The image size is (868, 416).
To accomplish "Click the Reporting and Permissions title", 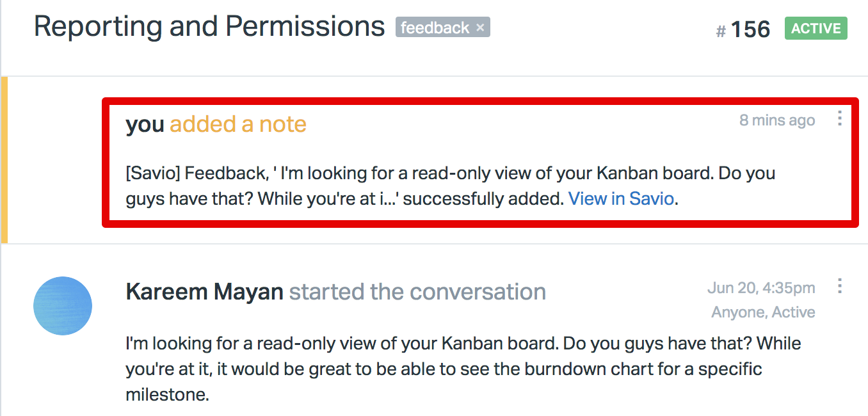I will click(x=209, y=27).
